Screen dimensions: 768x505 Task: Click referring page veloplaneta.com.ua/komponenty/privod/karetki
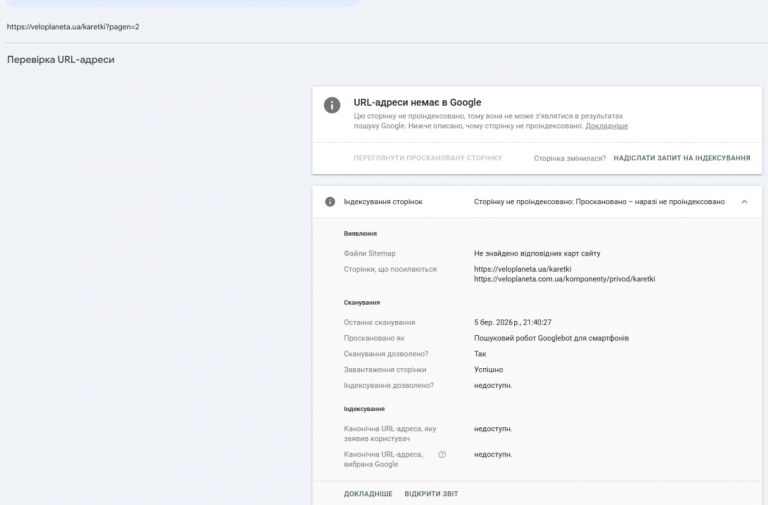(x=564, y=279)
